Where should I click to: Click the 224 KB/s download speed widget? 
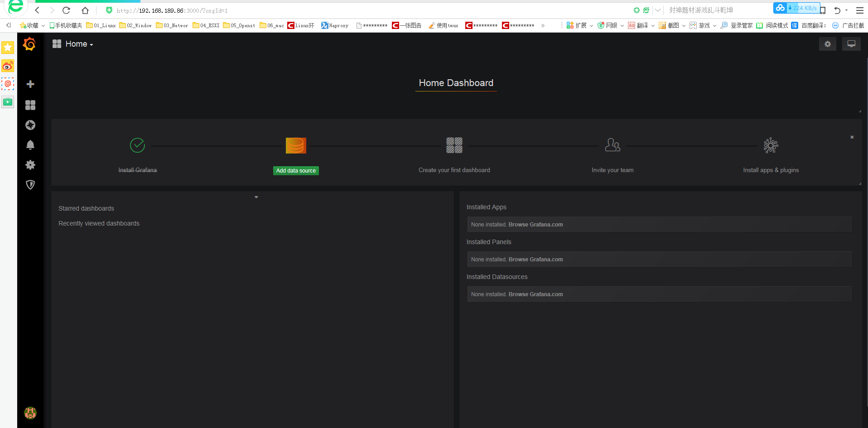(797, 8)
